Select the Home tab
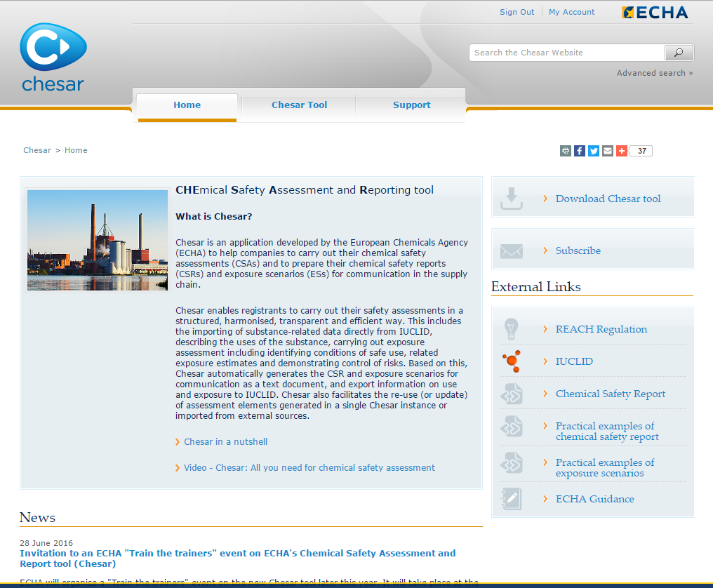The width and height of the screenshot is (713, 588). (x=187, y=105)
